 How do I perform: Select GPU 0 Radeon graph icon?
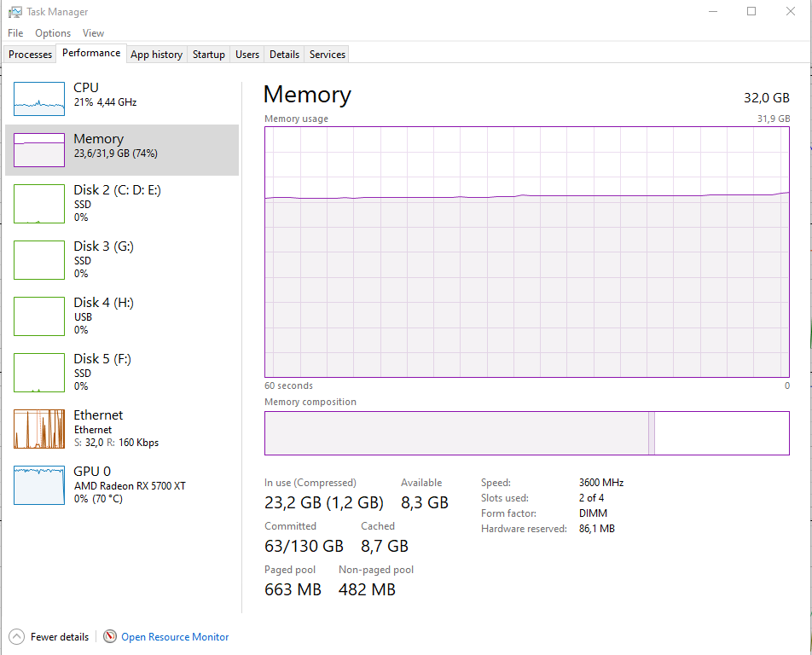coord(39,484)
